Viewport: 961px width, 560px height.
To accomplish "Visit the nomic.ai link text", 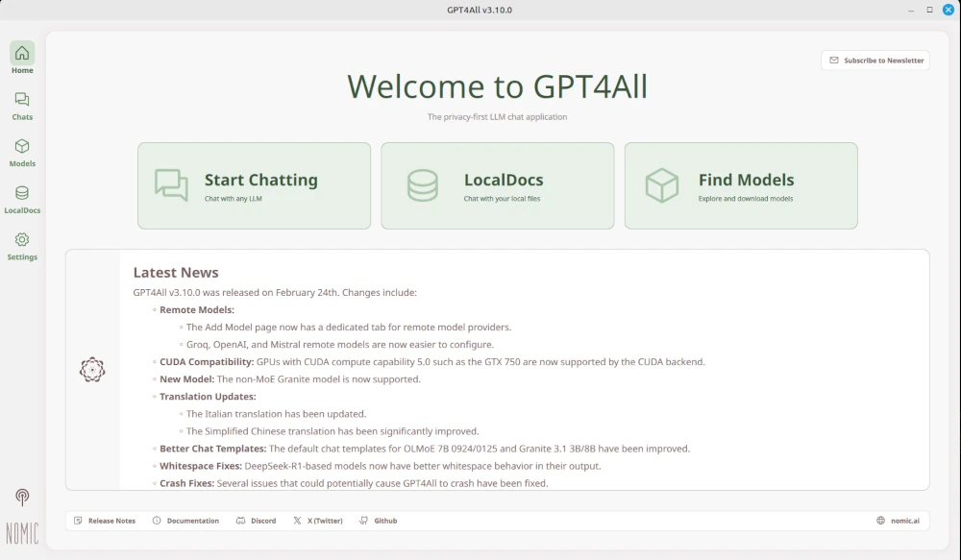I will (x=905, y=521).
